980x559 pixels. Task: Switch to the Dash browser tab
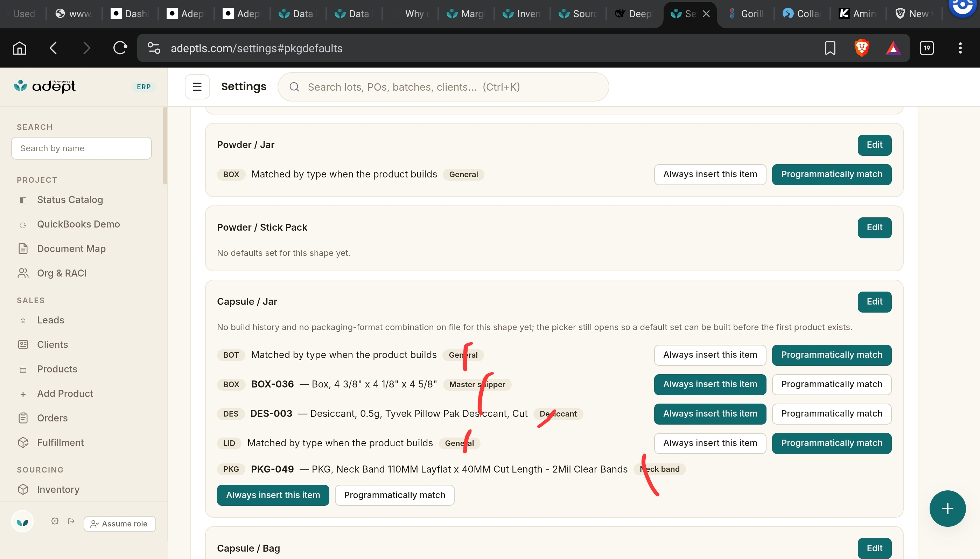(x=130, y=14)
